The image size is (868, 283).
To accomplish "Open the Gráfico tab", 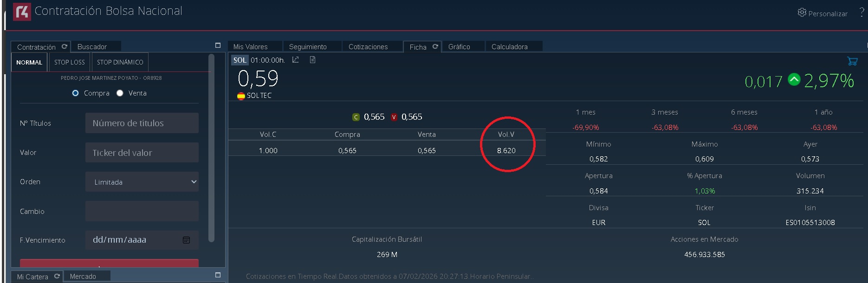I will click(x=459, y=47).
